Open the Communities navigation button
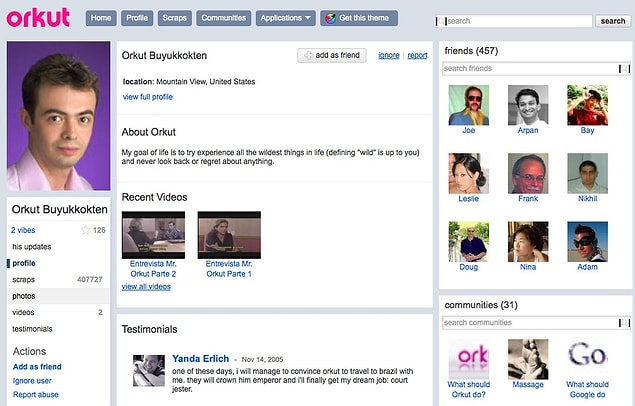Image resolution: width=635 pixels, height=406 pixels. click(x=224, y=18)
